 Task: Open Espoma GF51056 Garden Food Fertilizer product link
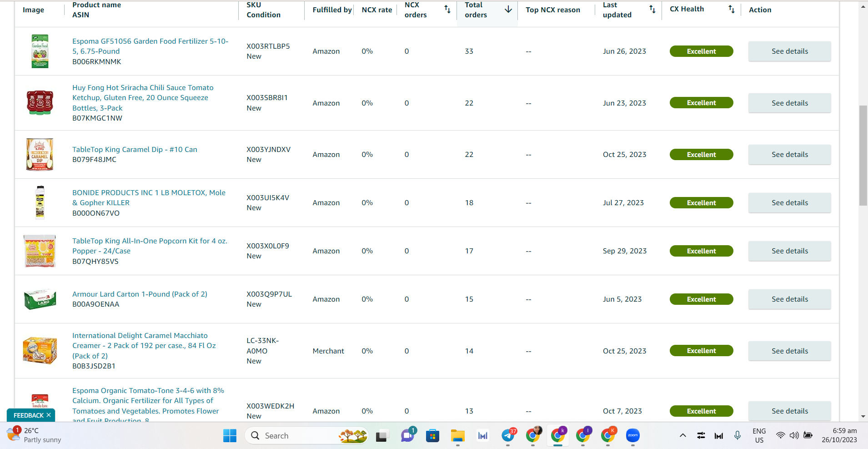pyautogui.click(x=150, y=46)
